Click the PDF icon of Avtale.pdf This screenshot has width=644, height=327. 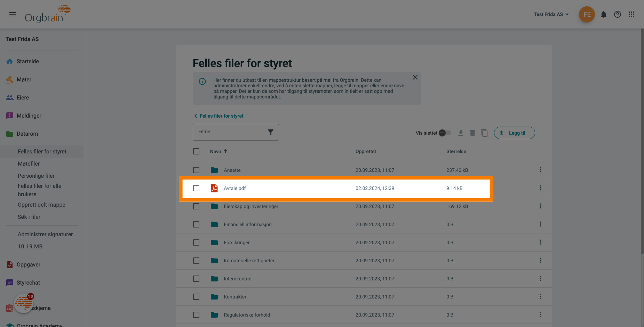tap(214, 188)
